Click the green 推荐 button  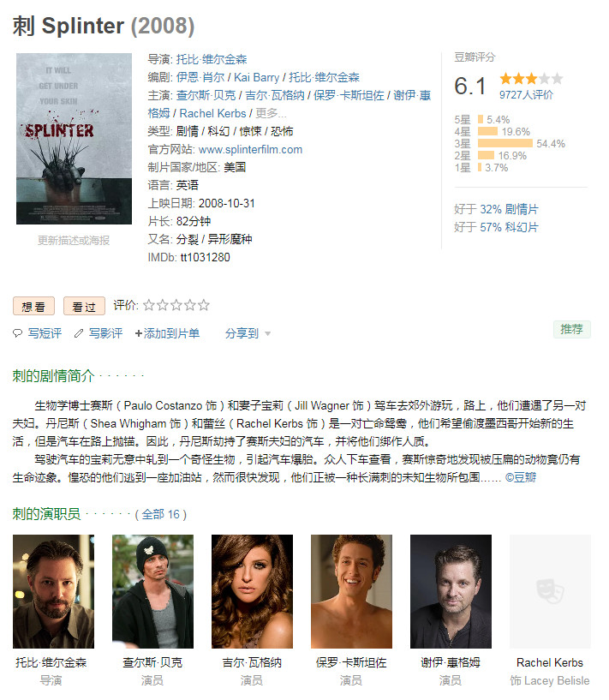pos(571,330)
